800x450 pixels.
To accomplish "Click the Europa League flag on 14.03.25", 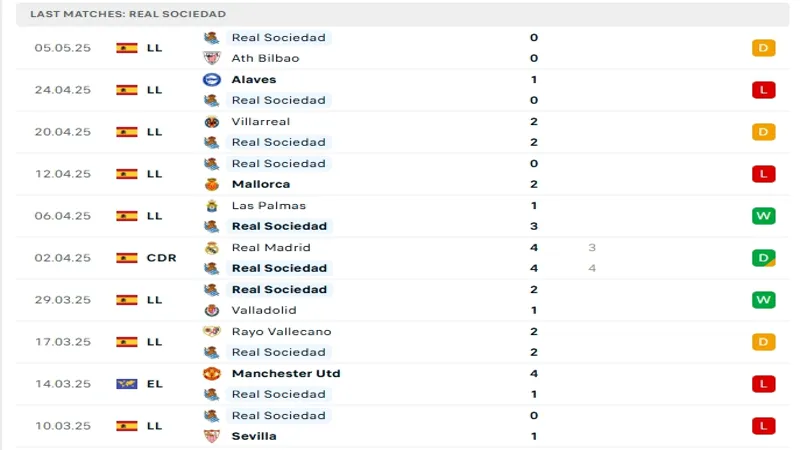I will point(126,383).
